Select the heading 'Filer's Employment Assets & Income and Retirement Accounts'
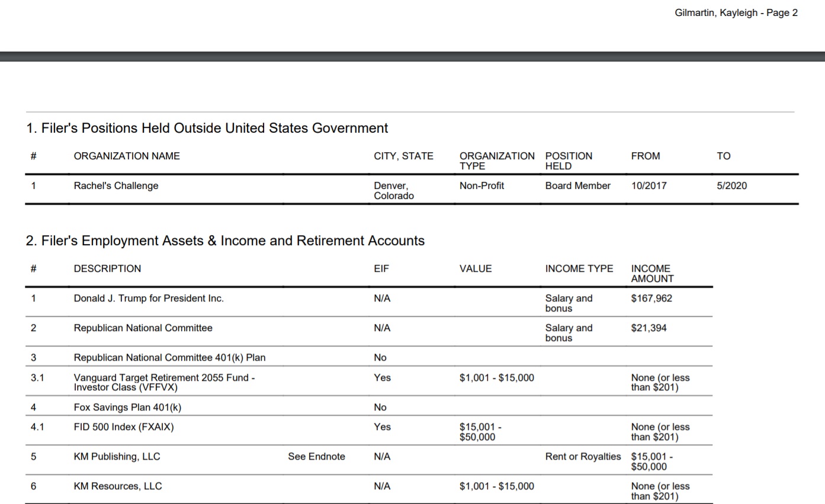The width and height of the screenshot is (825, 504). tap(225, 241)
